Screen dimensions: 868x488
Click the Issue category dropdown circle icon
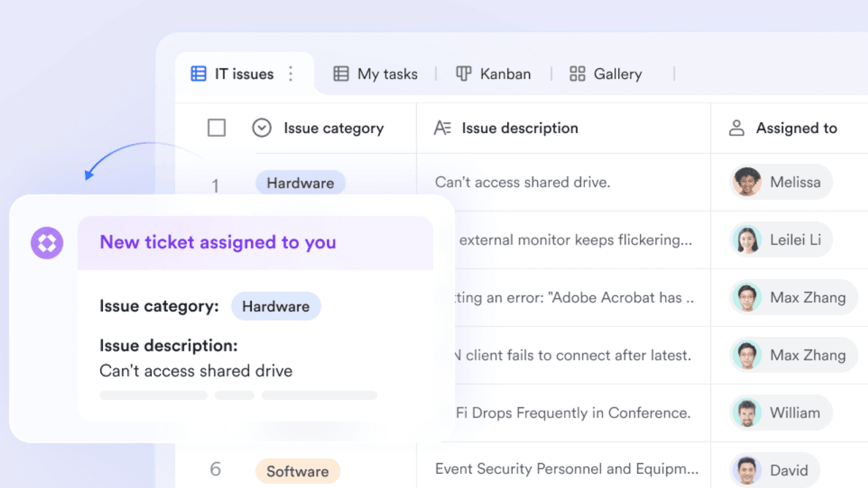[261, 128]
